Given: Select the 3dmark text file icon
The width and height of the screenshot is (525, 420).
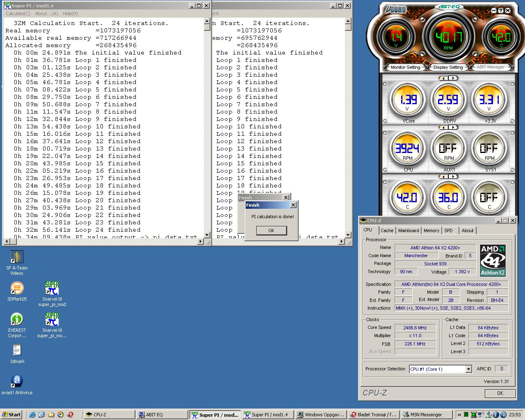Looking at the screenshot, I should pyautogui.click(x=17, y=354).
